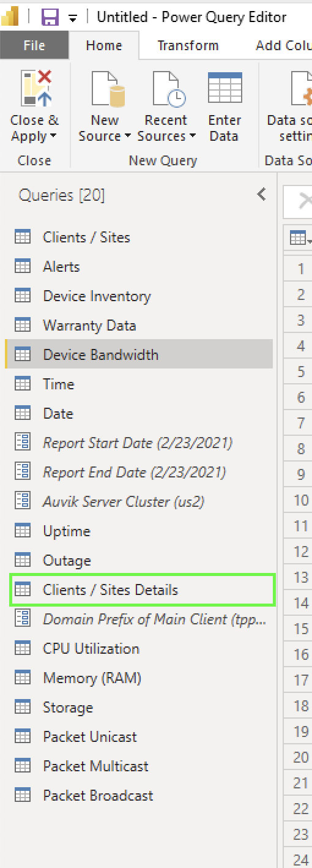
Task: Expand the New Source dropdown arrow
Action: [127, 137]
